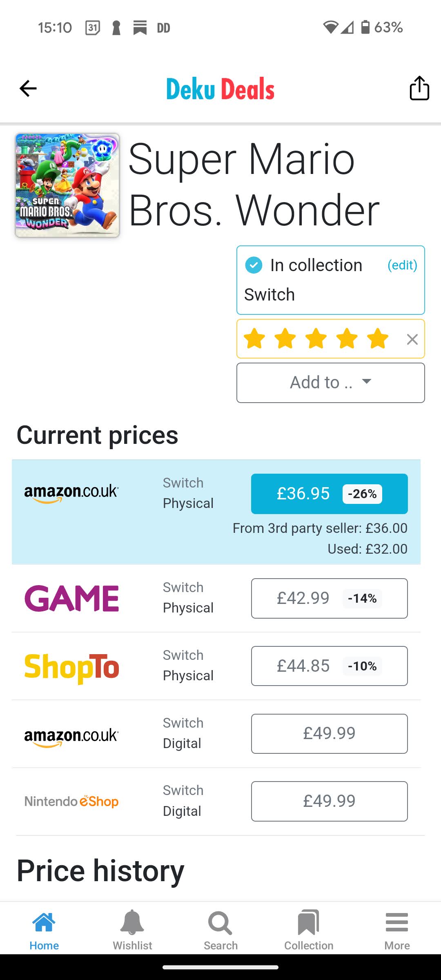Clear the star rating with X

coord(412,339)
